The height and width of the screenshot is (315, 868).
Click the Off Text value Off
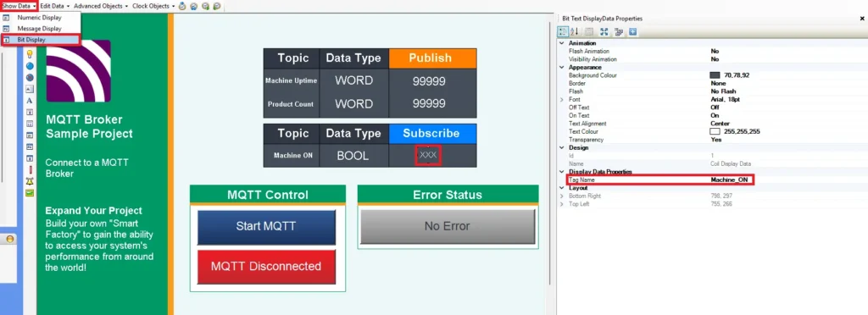tap(715, 108)
